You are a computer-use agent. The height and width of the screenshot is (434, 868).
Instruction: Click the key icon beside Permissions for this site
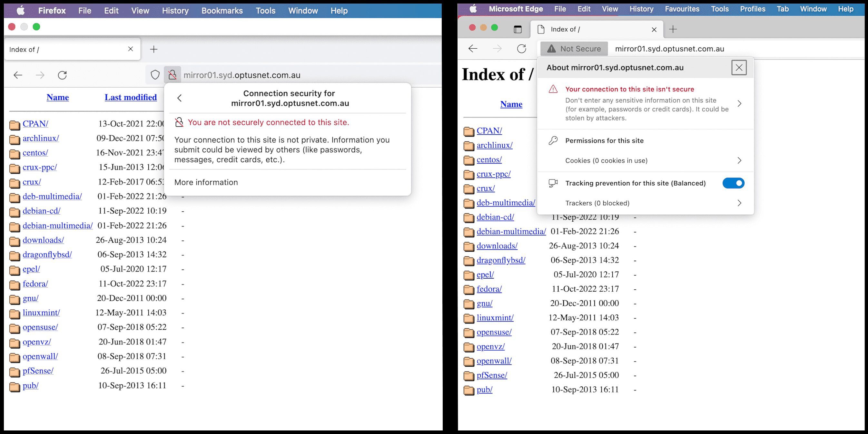553,140
